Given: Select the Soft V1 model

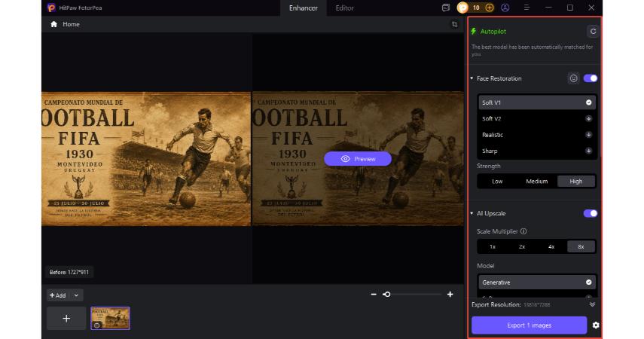Looking at the screenshot, I should [537, 102].
